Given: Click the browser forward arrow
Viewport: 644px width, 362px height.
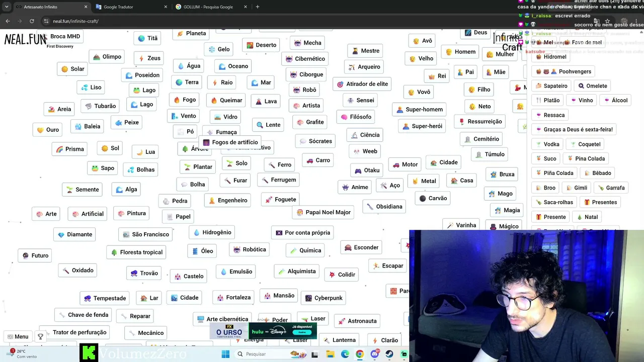Looking at the screenshot, I should tap(20, 21).
